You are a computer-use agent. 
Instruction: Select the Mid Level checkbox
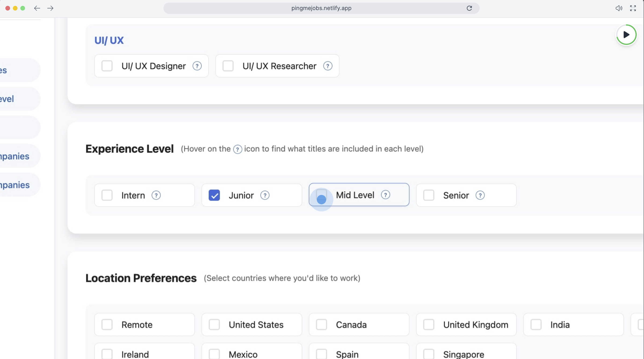[322, 195]
